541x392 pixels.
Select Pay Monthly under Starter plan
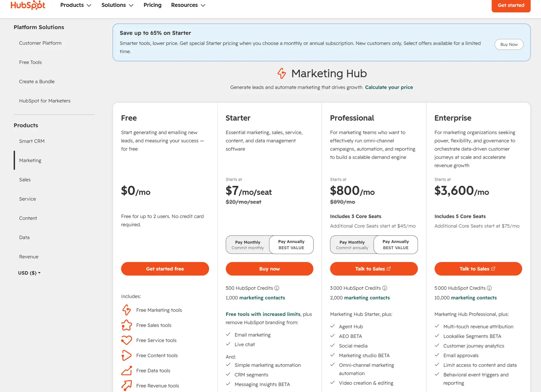[x=248, y=244]
